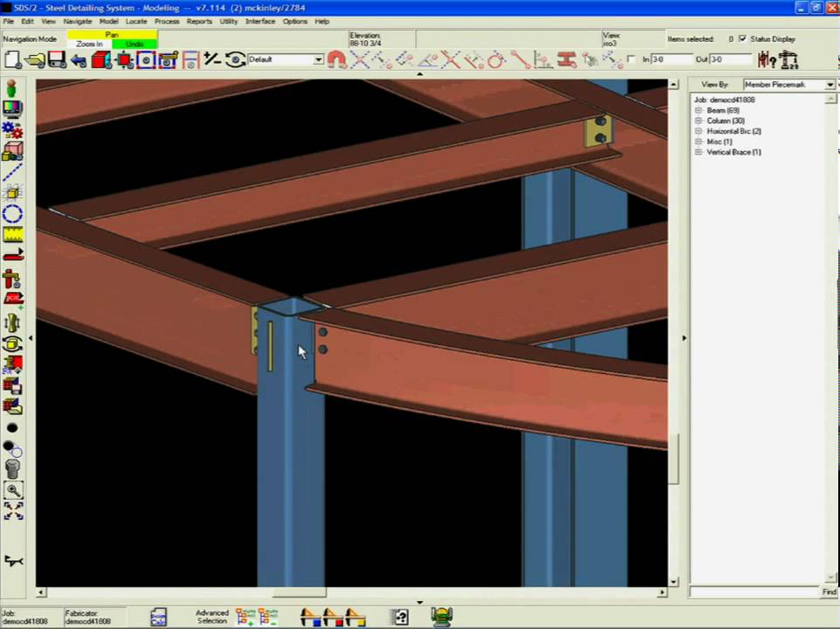The width and height of the screenshot is (840, 629).
Task: Toggle the Status Display checkbox
Action: tap(742, 38)
